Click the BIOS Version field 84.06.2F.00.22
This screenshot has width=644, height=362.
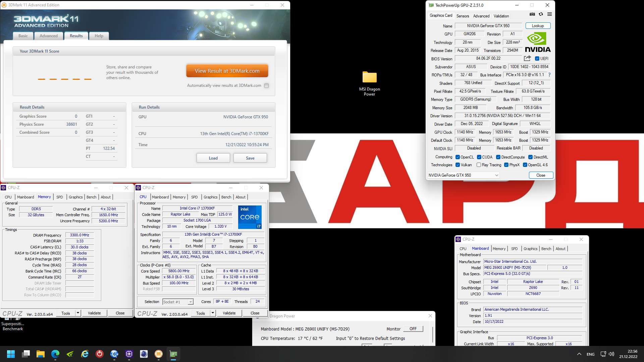(488, 58)
